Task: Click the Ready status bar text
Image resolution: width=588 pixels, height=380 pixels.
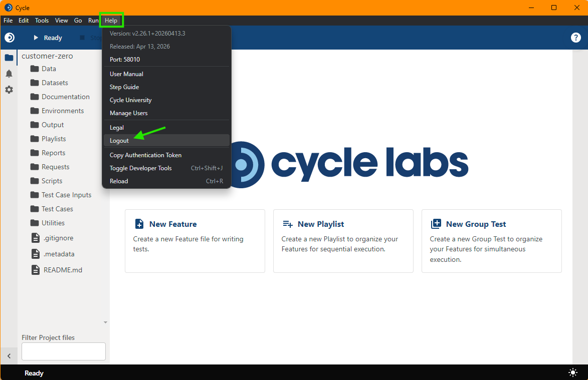Action: click(34, 373)
